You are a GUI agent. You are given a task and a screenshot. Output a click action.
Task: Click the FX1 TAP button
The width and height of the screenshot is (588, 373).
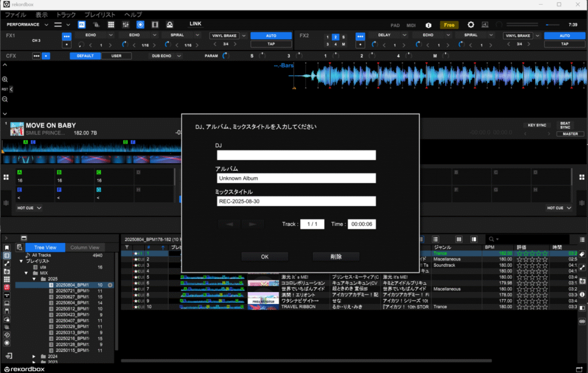point(271,44)
